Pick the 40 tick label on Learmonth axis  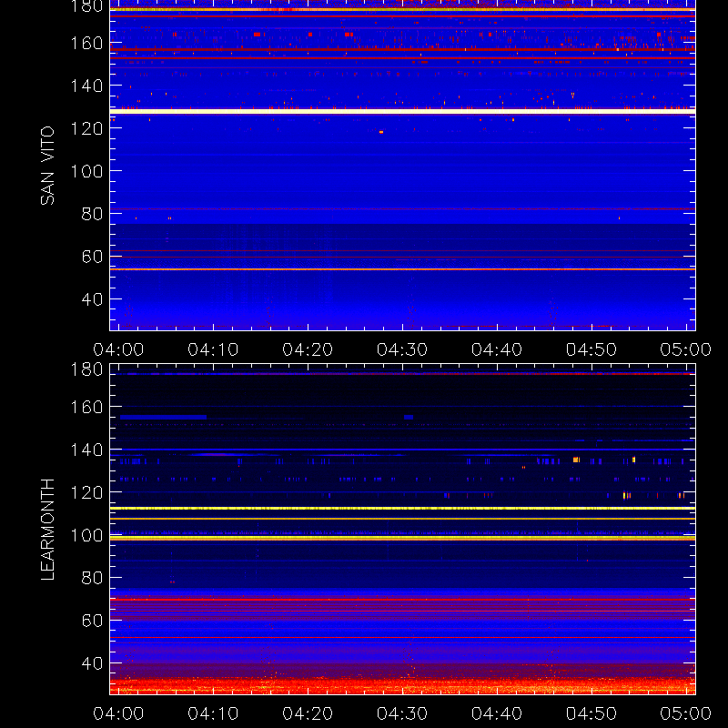point(92,663)
